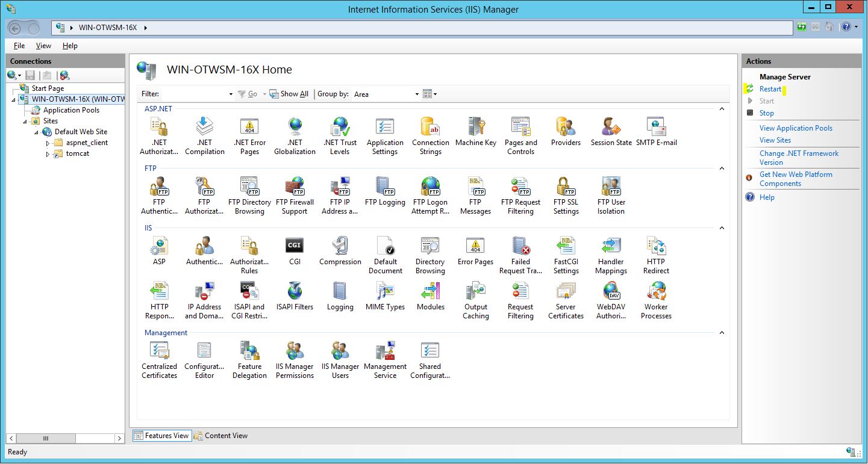Image resolution: width=868 pixels, height=464 pixels.
Task: Open the Filter dropdown arrow
Action: pyautogui.click(x=231, y=94)
